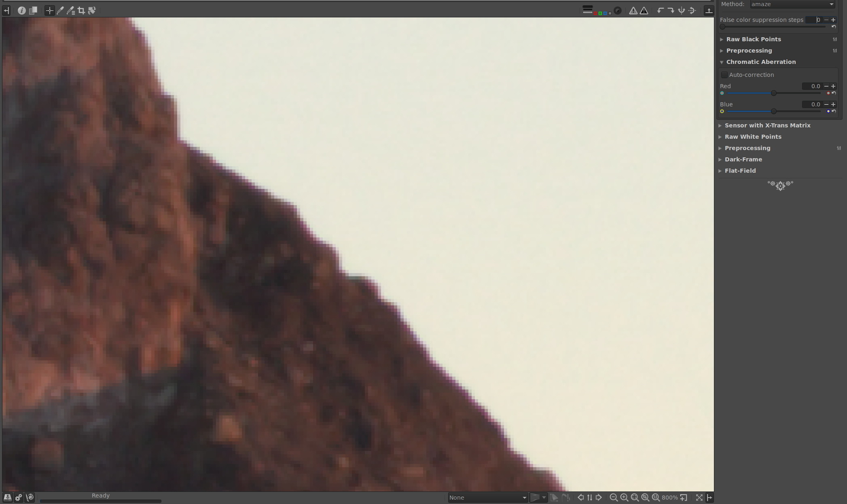Viewport: 847px width, 504px height.
Task: Rotate the image right
Action: click(x=671, y=11)
